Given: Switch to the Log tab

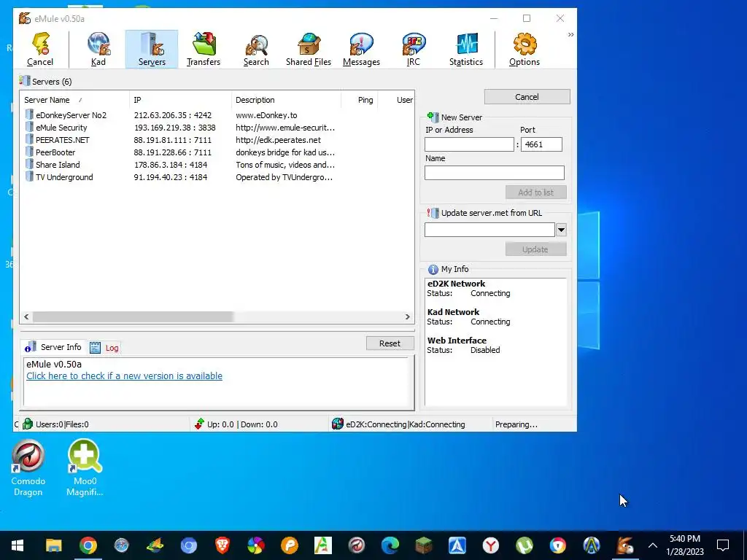Looking at the screenshot, I should tap(105, 348).
